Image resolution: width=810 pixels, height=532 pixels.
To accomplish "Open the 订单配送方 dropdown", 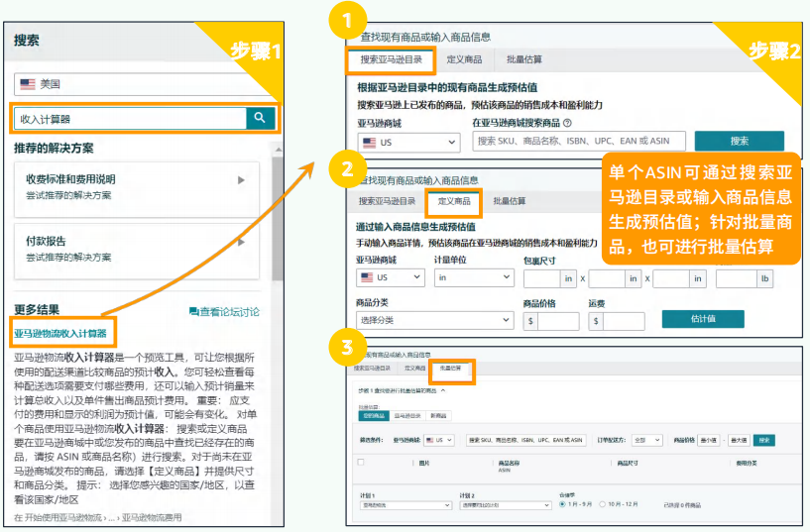I will [647, 440].
